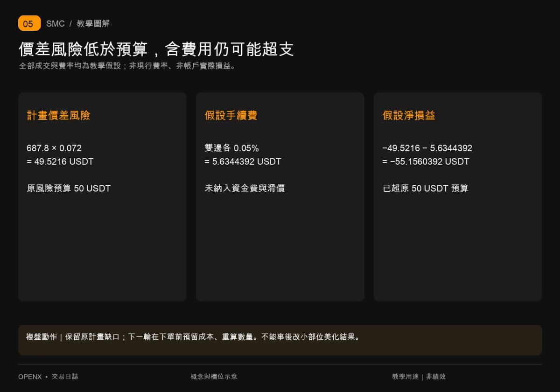The image size is (560, 392).
Task: Click the SMC / 教學圖解 breadcrumb text
Action: coord(78,24)
